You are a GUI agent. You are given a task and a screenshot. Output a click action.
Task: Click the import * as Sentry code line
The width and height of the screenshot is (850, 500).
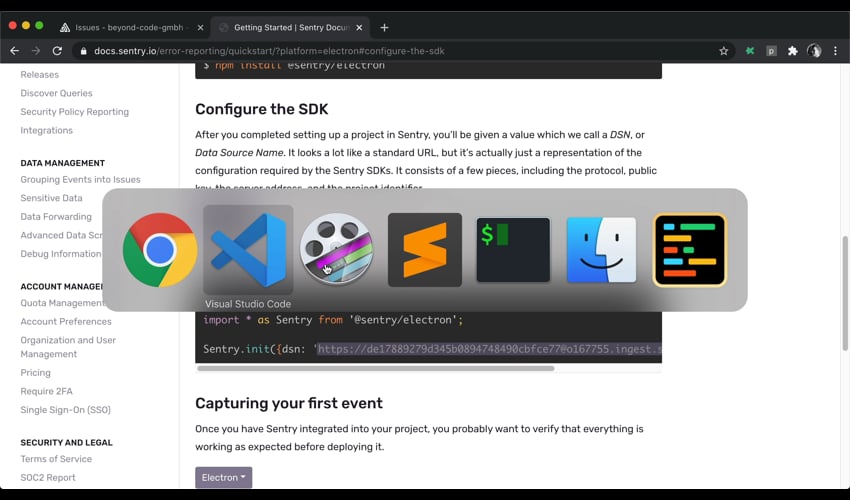(x=333, y=320)
